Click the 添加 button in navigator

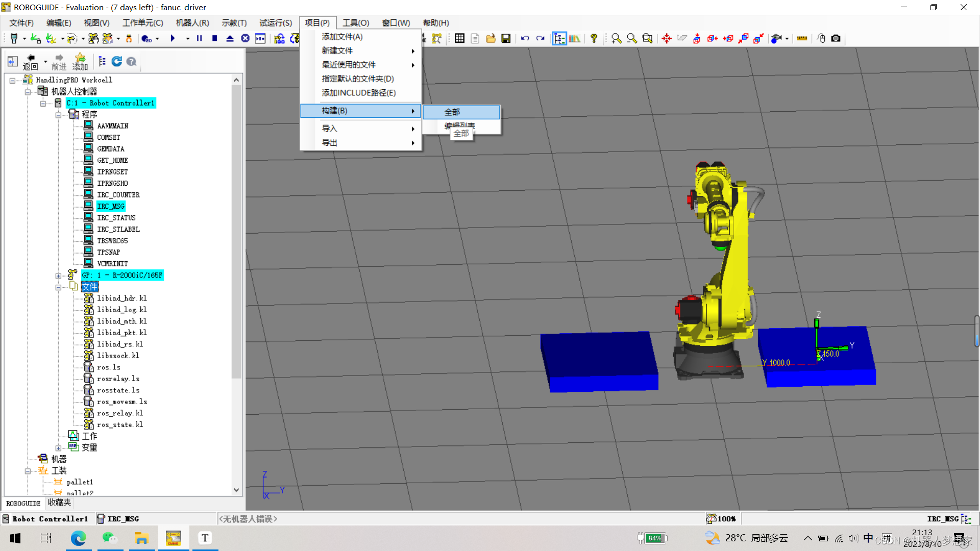tap(80, 62)
